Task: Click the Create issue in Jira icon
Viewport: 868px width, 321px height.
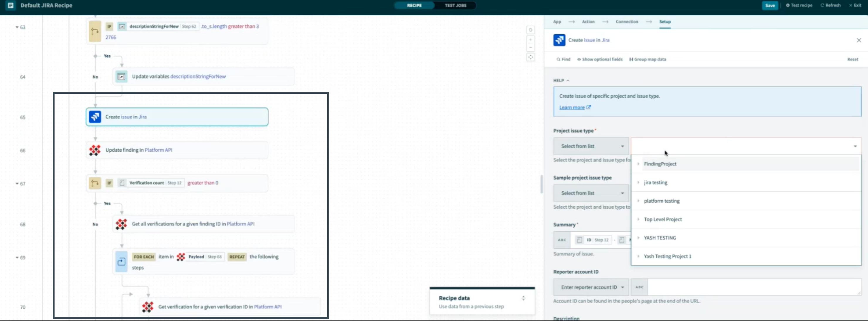Action: point(95,117)
